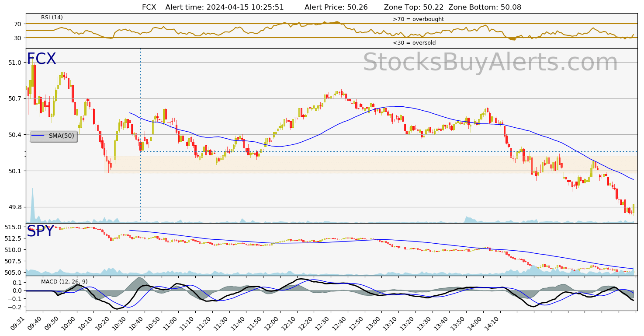Click the MACD (12, 26, 9) label
Screen dimensions: 644x336
pos(64,281)
